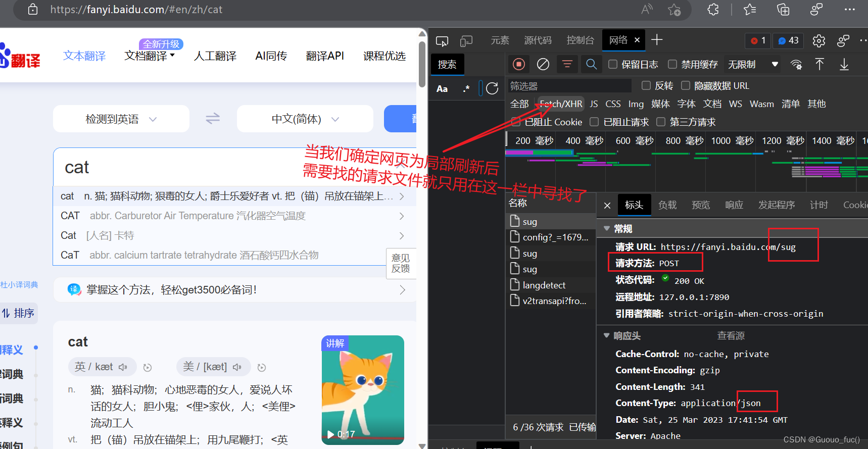Filter requests by 全部 all

(519, 104)
